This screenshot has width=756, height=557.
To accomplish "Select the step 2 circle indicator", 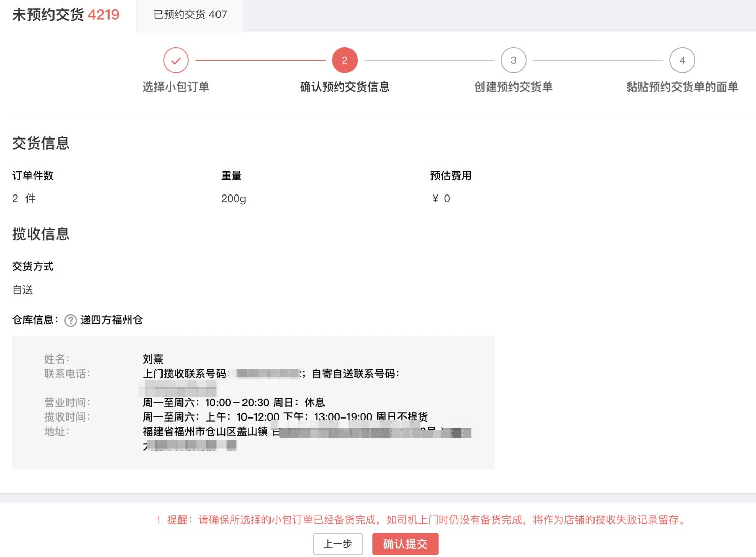I will click(344, 60).
